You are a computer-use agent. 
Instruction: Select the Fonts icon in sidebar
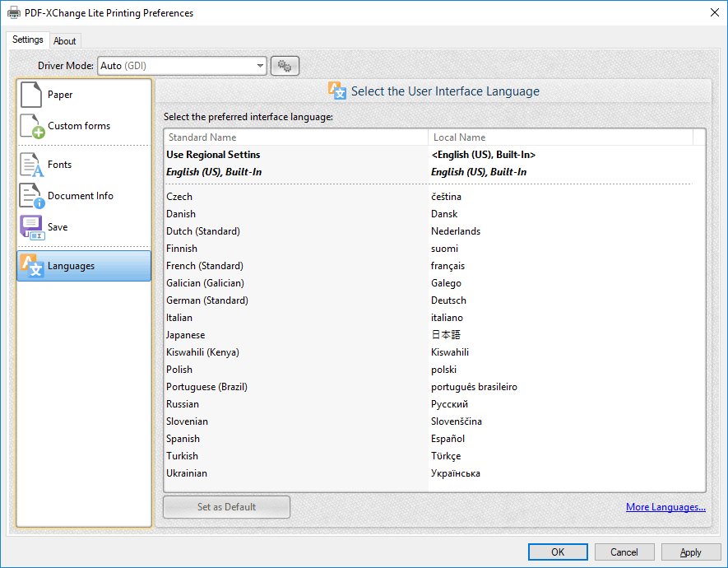click(31, 165)
